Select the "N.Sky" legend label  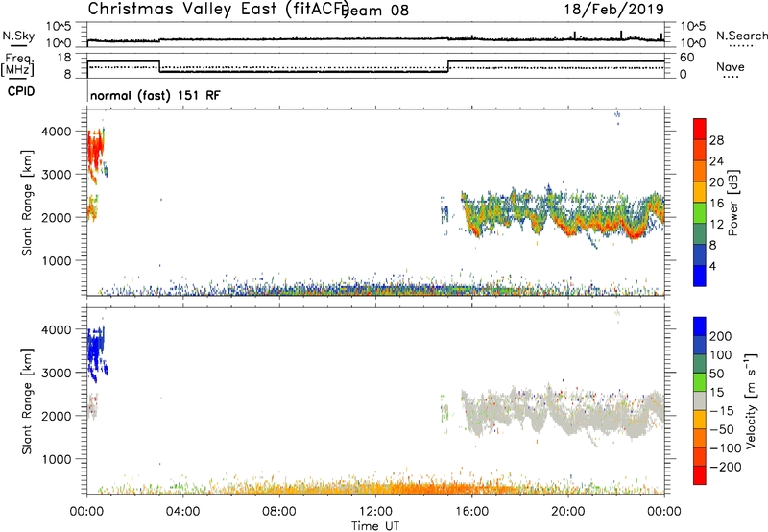pos(18,36)
